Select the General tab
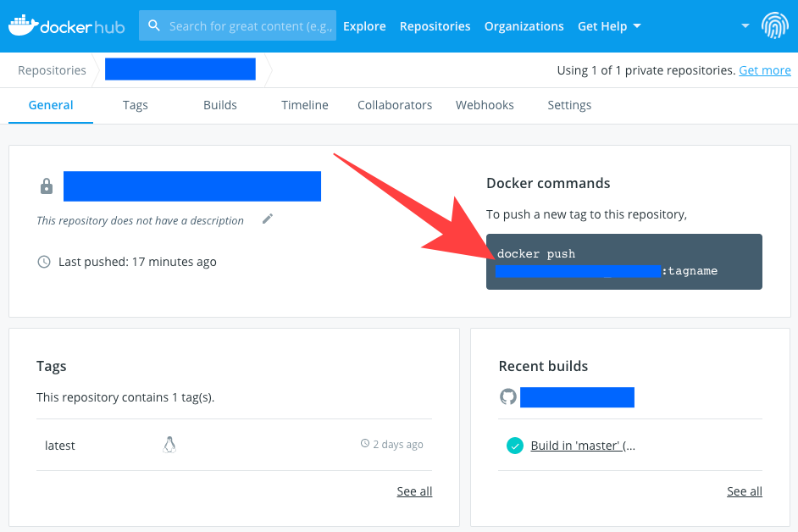This screenshot has width=798, height=532. [51, 105]
